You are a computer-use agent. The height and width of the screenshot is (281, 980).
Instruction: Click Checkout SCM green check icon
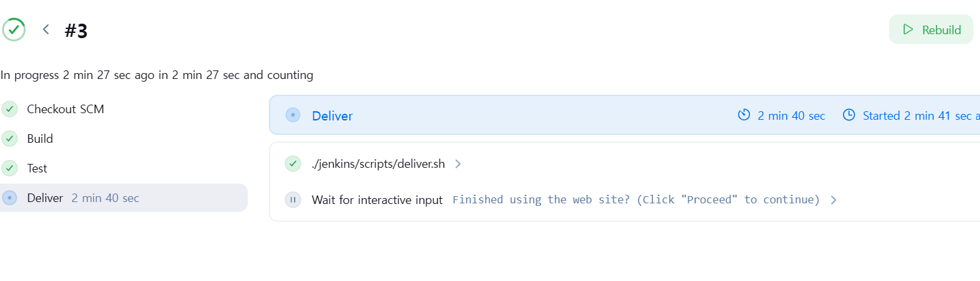(9, 109)
